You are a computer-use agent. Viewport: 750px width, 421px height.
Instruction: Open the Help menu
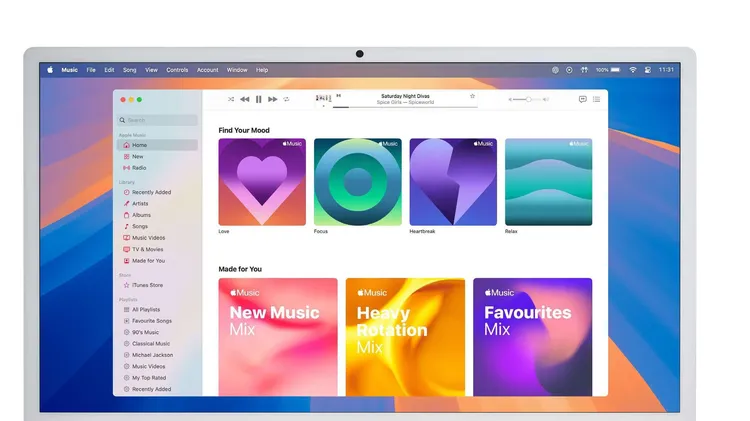262,70
